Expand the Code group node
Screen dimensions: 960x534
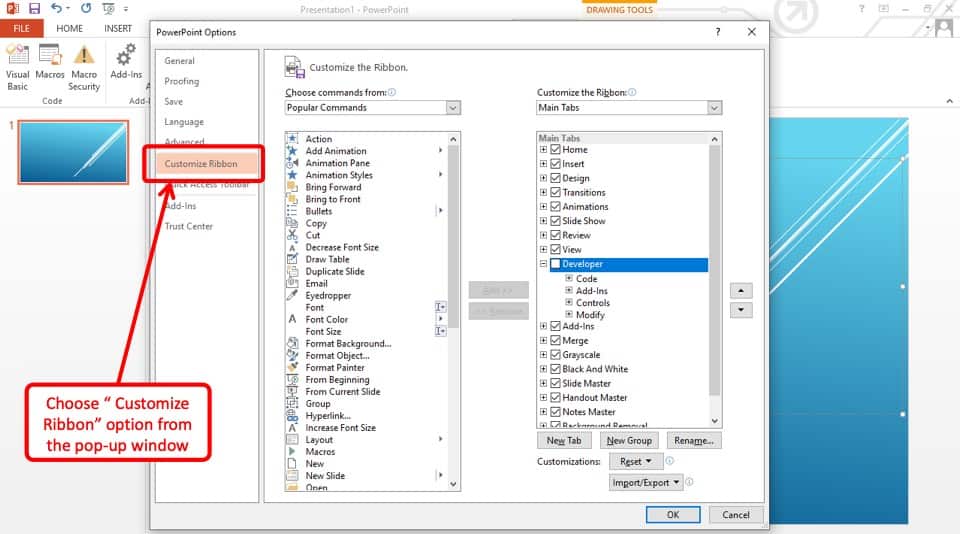569,278
